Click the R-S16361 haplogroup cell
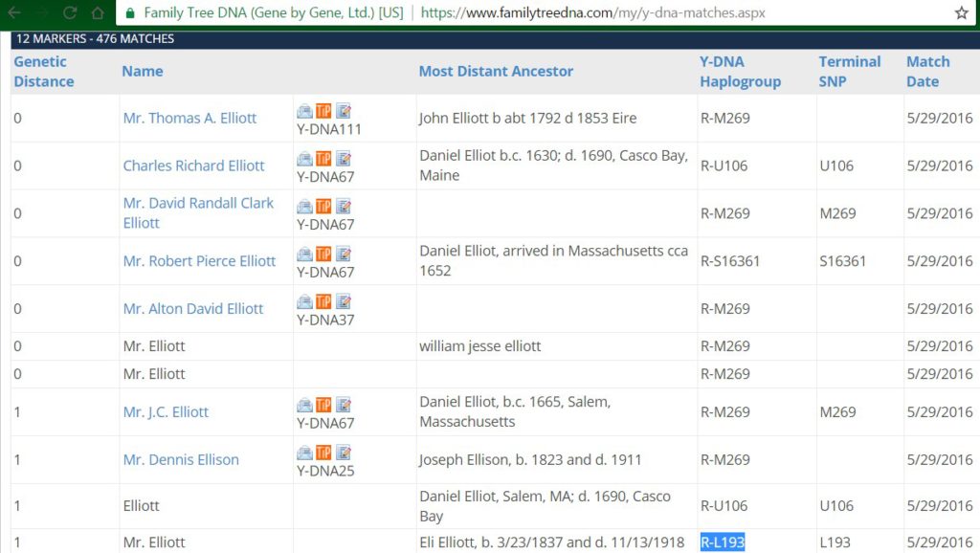The width and height of the screenshot is (980, 553). click(x=729, y=261)
